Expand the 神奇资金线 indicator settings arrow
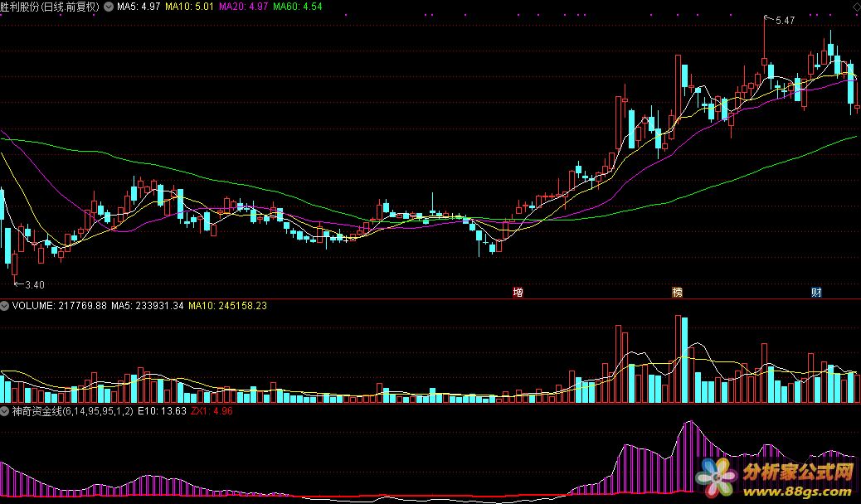Viewport: 861px width, 504px height. pos(5,410)
